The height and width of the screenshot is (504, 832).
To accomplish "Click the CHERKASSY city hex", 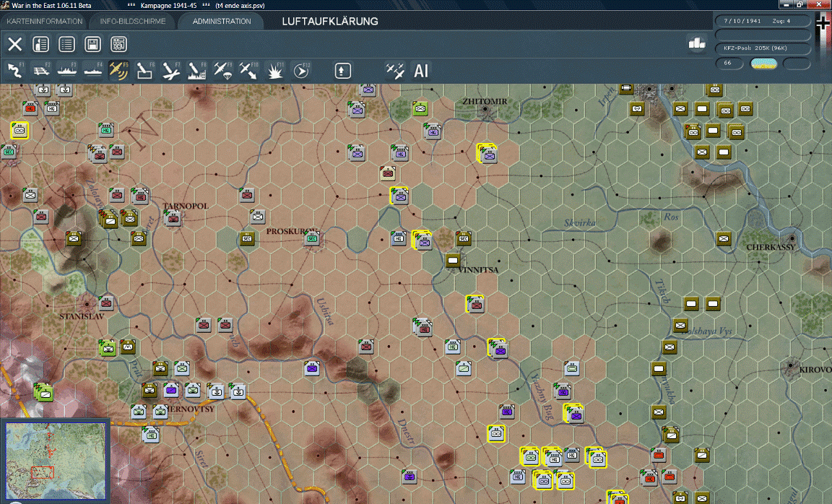I will pos(792,239).
